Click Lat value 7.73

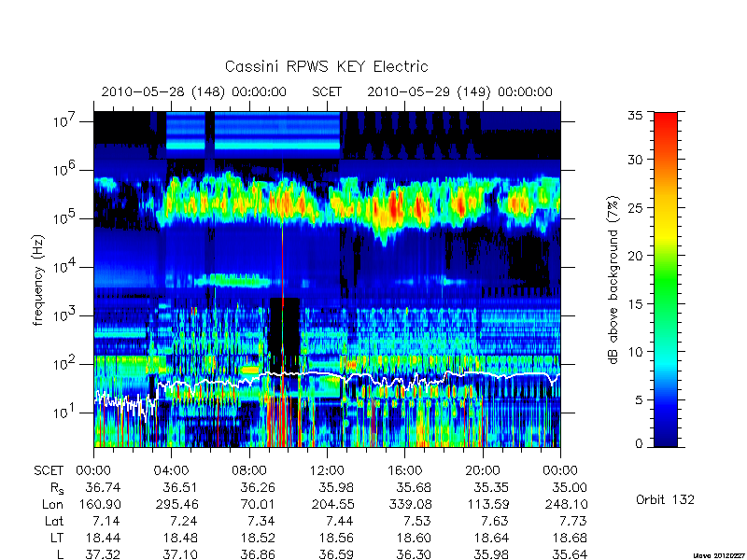click(572, 521)
